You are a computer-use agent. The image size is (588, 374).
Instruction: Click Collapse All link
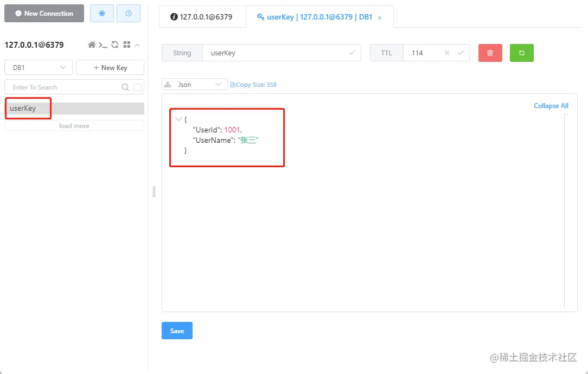pos(551,106)
